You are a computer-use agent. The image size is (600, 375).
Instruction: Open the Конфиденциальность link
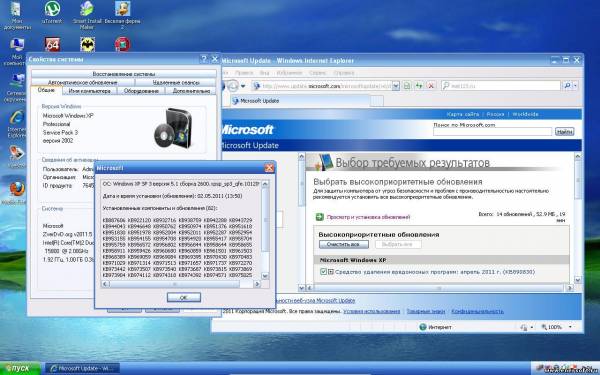coord(477,311)
